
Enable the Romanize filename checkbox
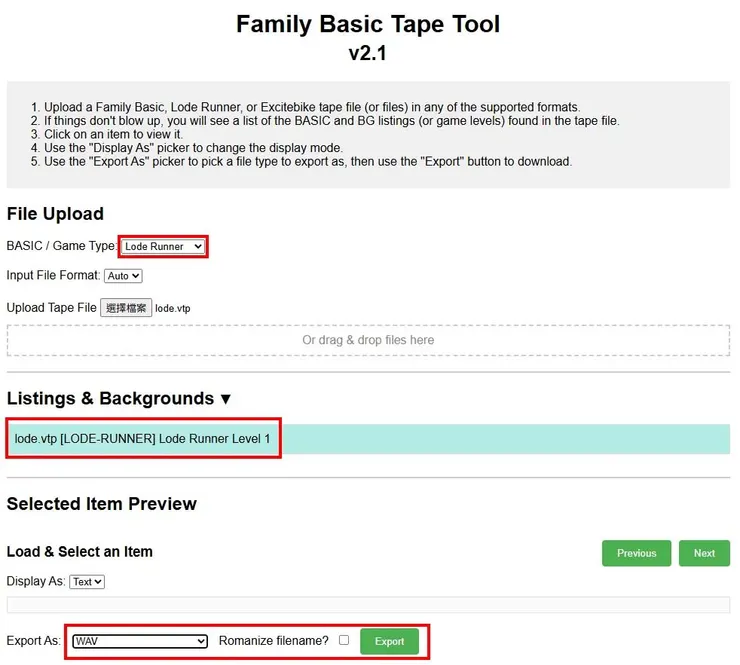pos(344,640)
